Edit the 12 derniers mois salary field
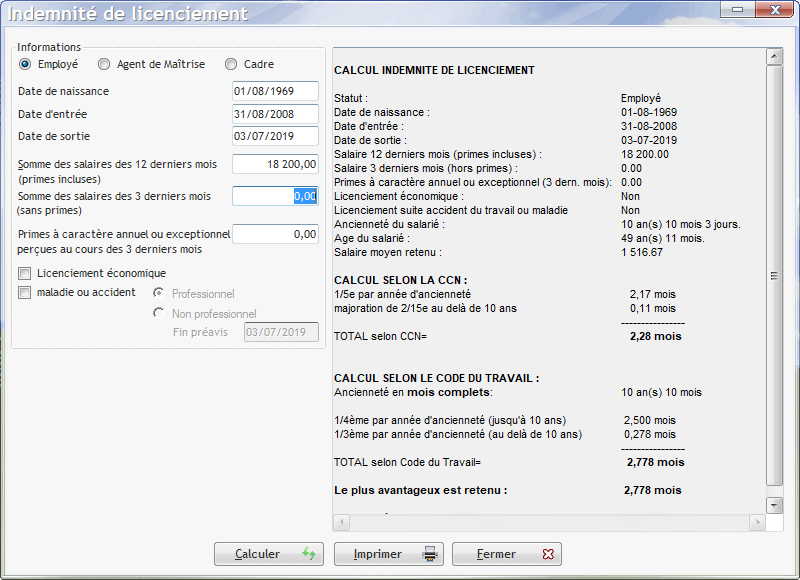The image size is (800, 580). 275,164
